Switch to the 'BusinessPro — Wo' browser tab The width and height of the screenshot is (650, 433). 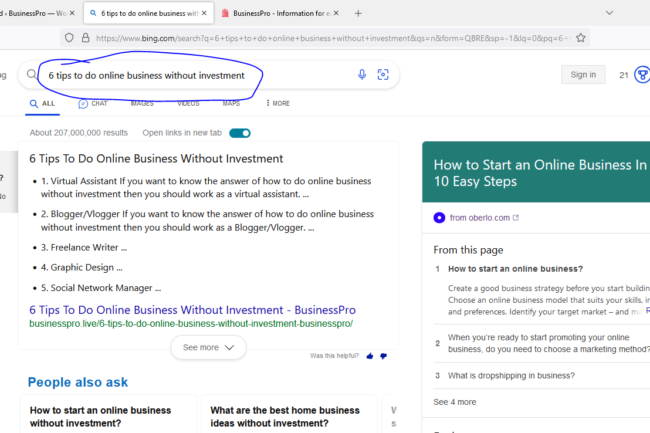(x=35, y=13)
